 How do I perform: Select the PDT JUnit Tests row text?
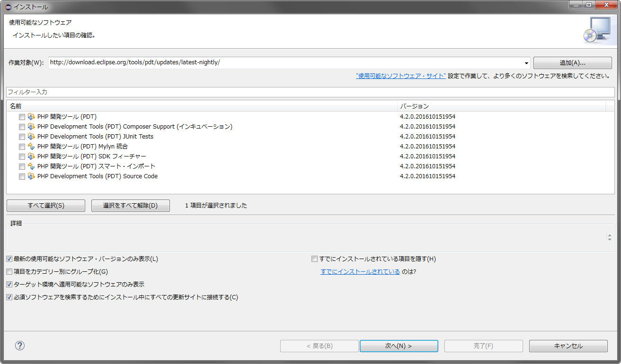(x=95, y=137)
